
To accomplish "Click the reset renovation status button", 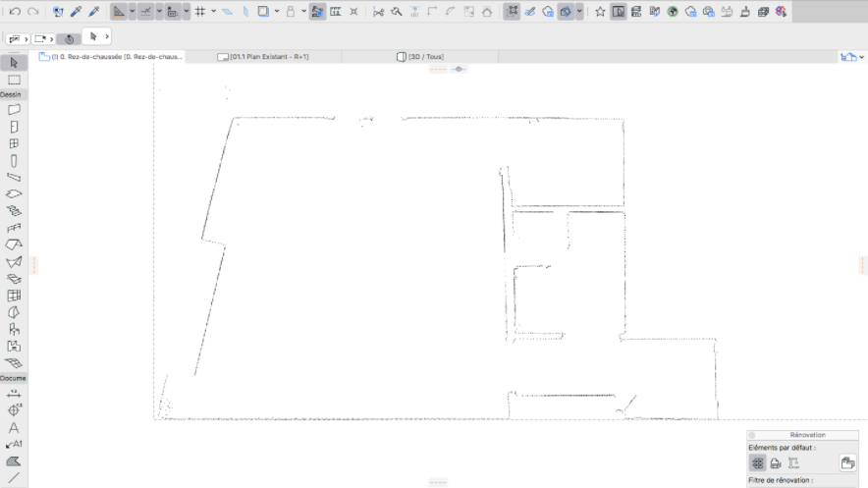I will [847, 463].
